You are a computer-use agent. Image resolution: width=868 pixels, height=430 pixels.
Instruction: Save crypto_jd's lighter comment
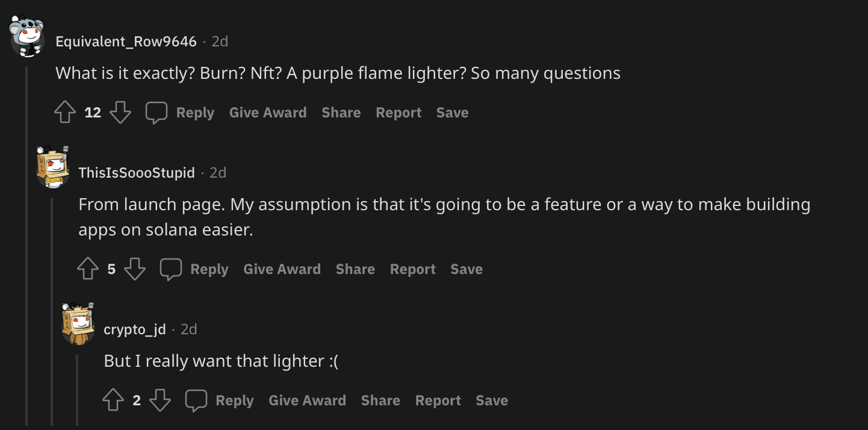(492, 400)
